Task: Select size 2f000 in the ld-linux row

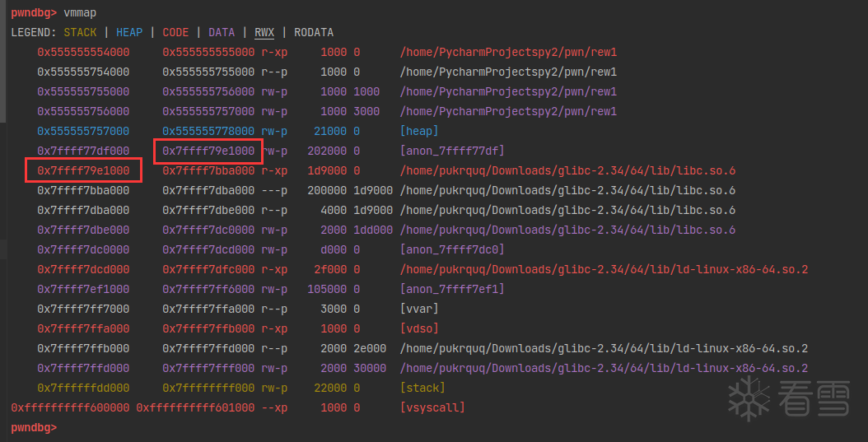Action: coord(330,269)
